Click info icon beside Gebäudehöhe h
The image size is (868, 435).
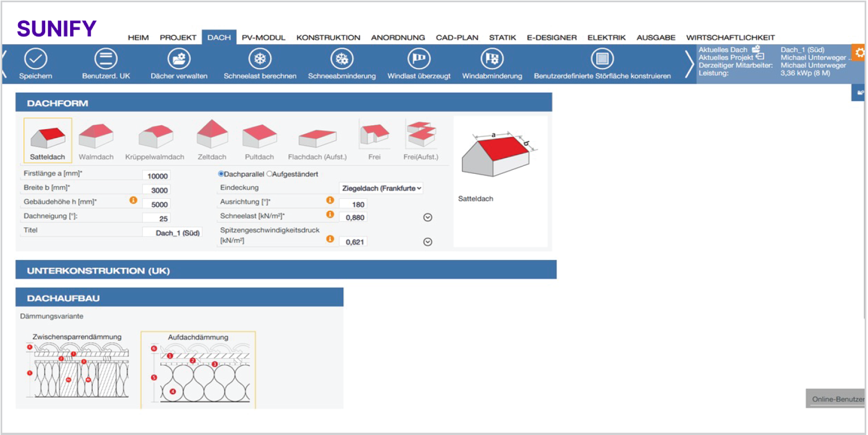click(x=134, y=201)
